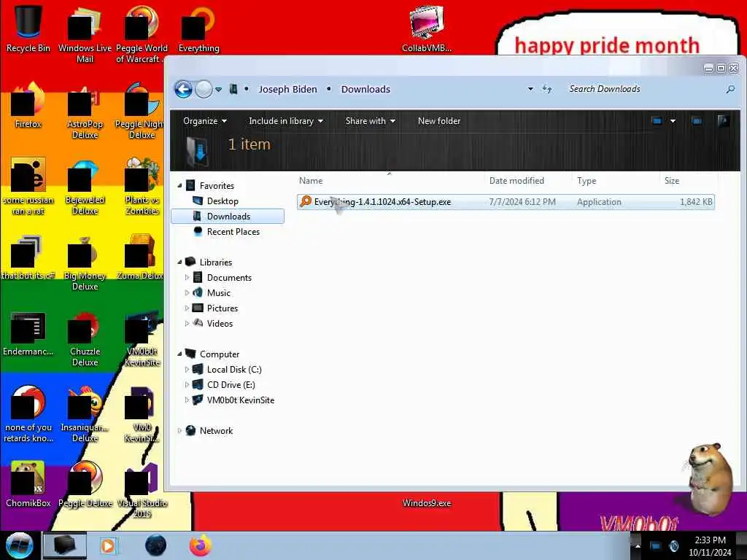Screen dimensions: 747x560
Task: Select the Plants vs Zombies desktop icon
Action: (142, 187)
